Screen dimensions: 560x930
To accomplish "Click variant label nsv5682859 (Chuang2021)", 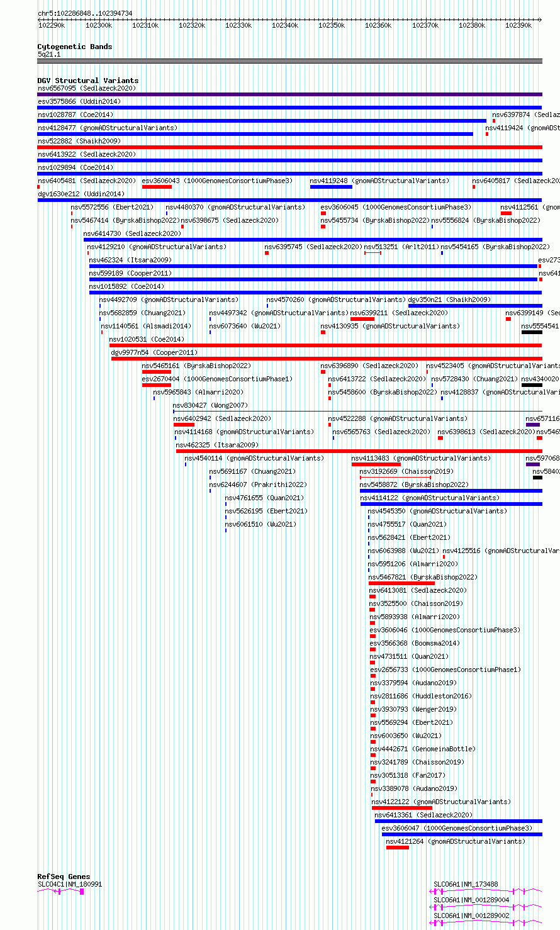I will 143,313.
